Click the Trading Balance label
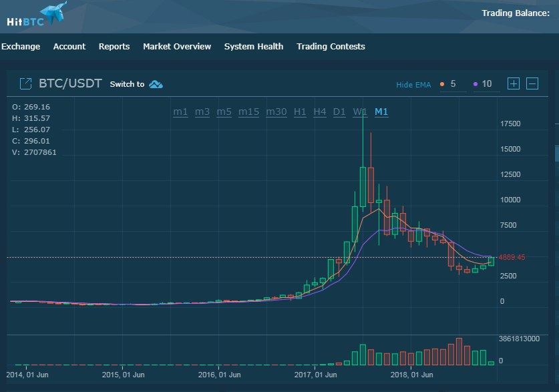559x392 pixels. pos(516,13)
